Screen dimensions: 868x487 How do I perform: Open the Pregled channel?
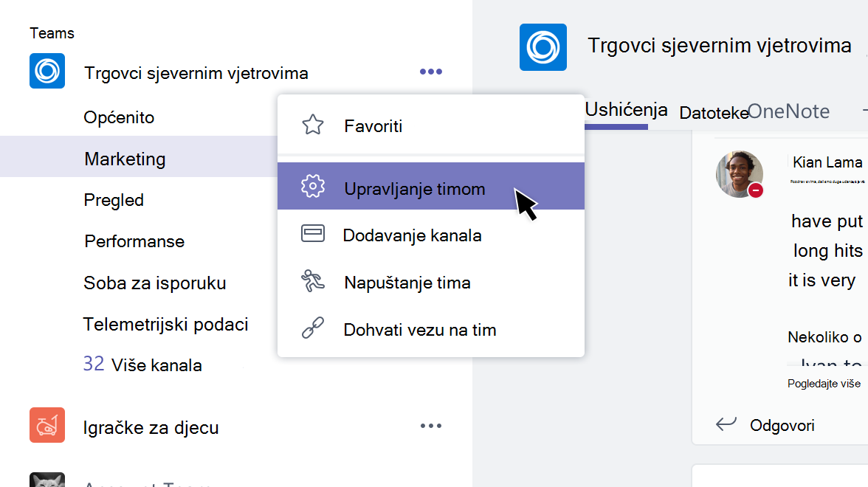pyautogui.click(x=114, y=200)
